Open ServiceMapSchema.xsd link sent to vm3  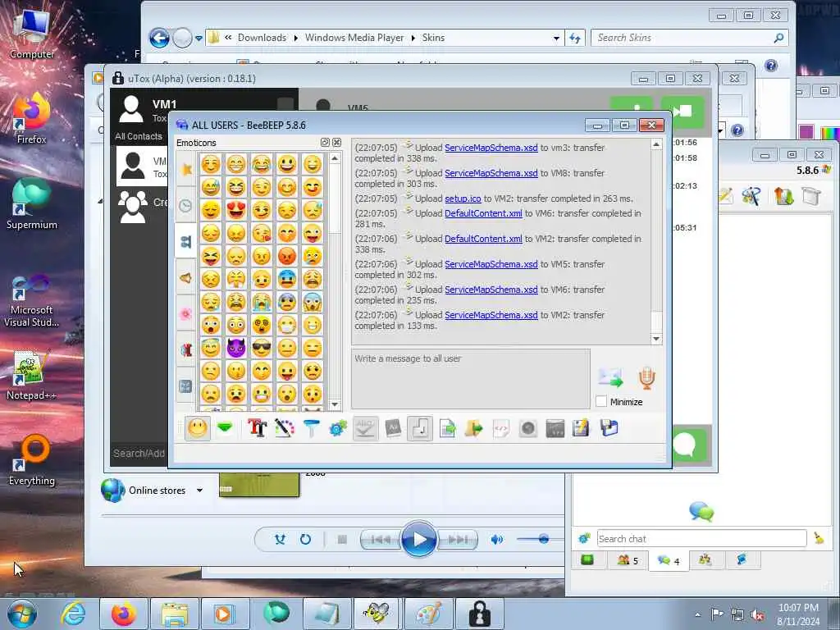[x=491, y=148]
